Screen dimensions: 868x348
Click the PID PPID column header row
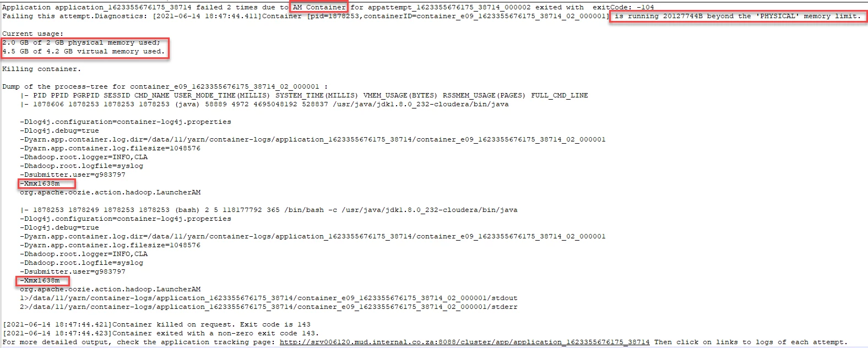point(304,95)
